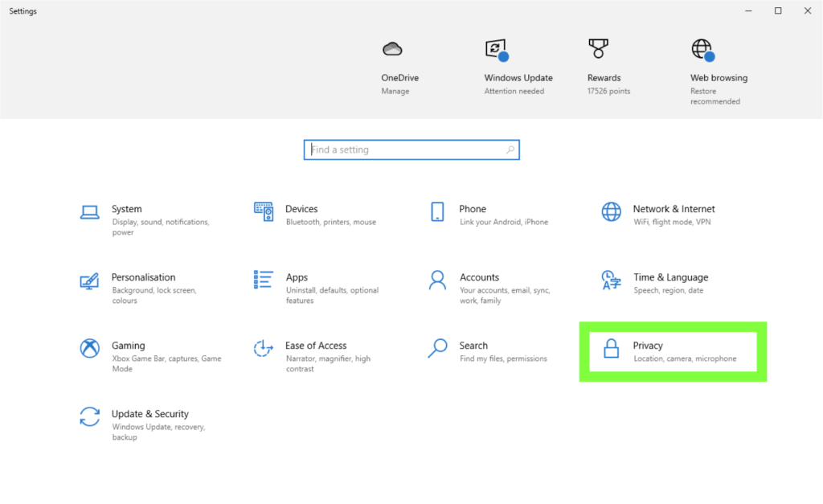Image resolution: width=823 pixels, height=504 pixels.
Task: Close the Settings window
Action: (x=807, y=10)
